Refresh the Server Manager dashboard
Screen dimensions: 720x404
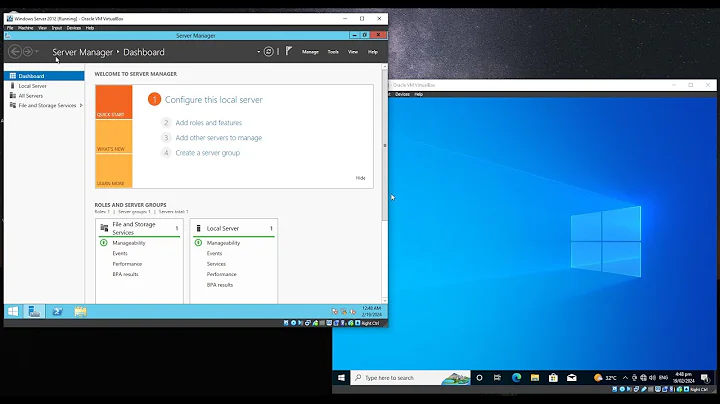pyautogui.click(x=269, y=52)
